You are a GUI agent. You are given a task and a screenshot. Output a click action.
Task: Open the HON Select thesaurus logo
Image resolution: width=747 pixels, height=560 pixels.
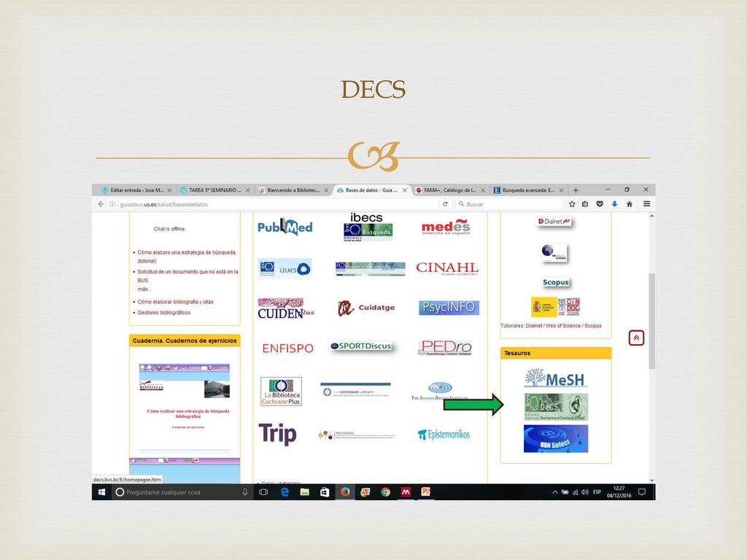(556, 438)
